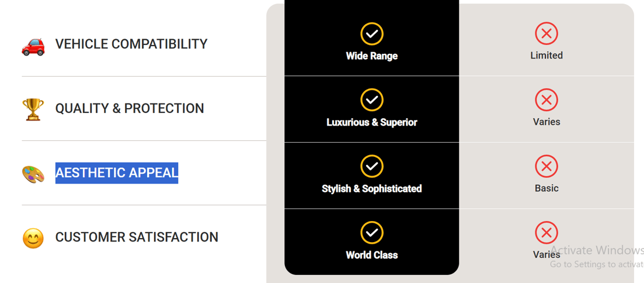The image size is (644, 283).
Task: Click the yellow checkmark above Stylish & Sophisticated
Action: tap(372, 166)
